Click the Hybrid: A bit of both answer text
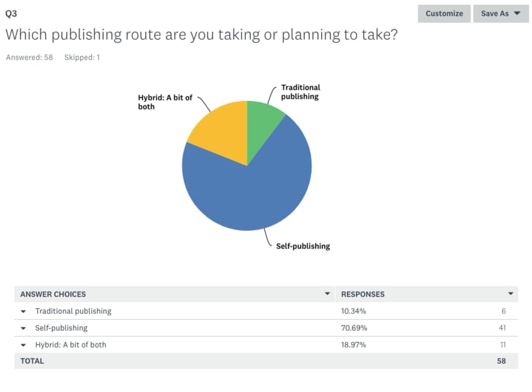The height and width of the screenshot is (392, 532). 70,345
